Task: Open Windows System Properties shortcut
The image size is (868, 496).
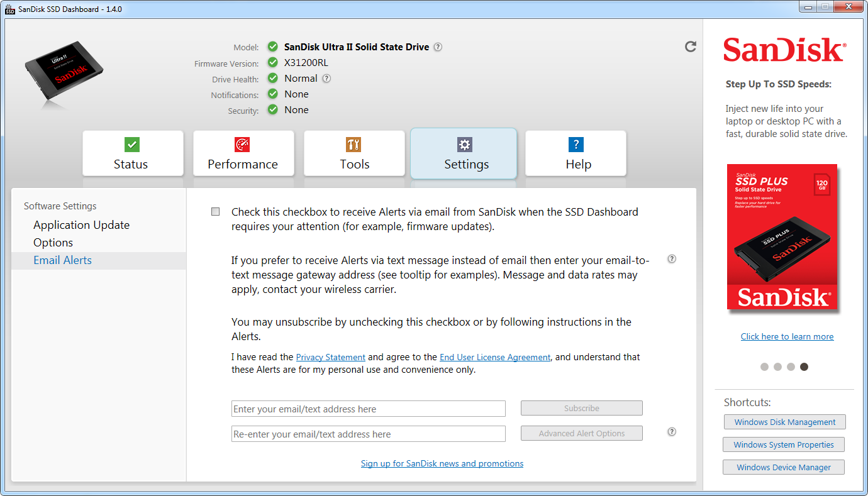Action: (784, 444)
